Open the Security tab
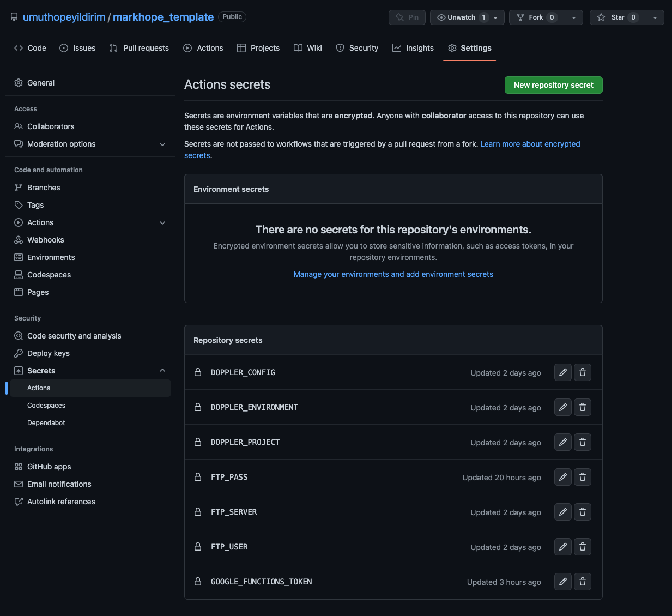 click(364, 48)
